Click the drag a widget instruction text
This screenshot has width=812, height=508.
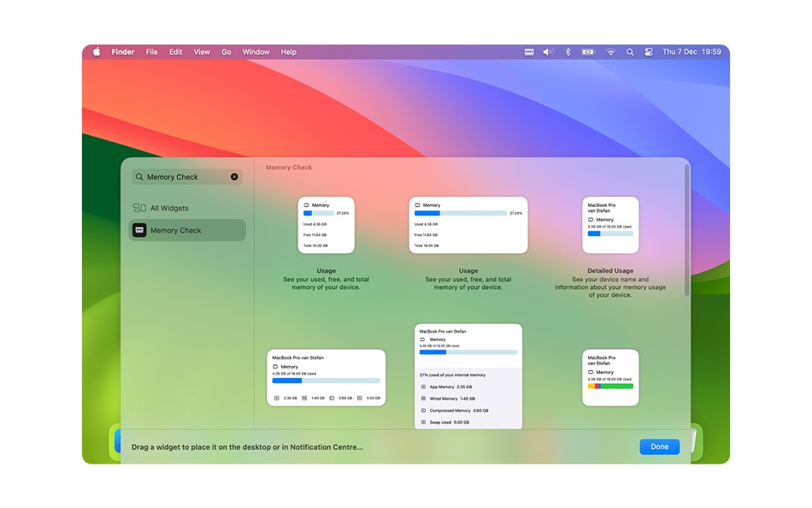click(247, 446)
